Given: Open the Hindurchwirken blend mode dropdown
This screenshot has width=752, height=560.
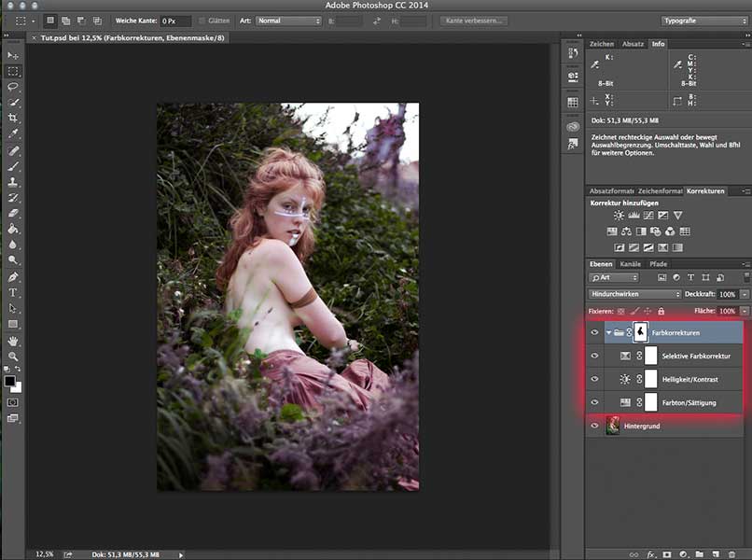Looking at the screenshot, I should [635, 294].
